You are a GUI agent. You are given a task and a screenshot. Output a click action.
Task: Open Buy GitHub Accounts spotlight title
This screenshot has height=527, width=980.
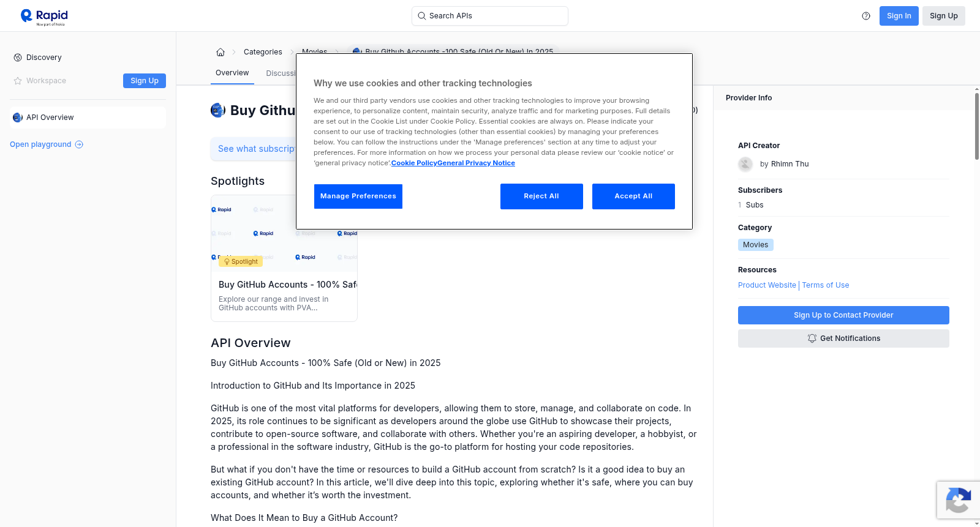[288, 285]
